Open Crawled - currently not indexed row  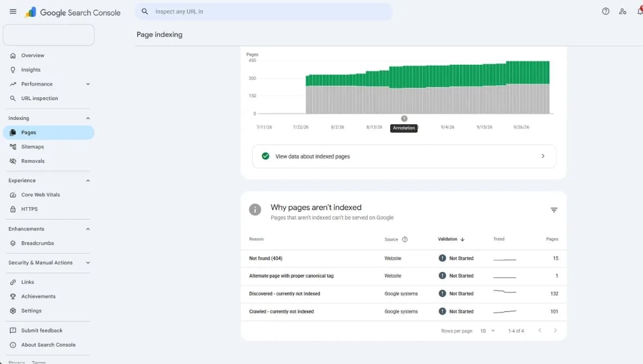[x=403, y=312]
